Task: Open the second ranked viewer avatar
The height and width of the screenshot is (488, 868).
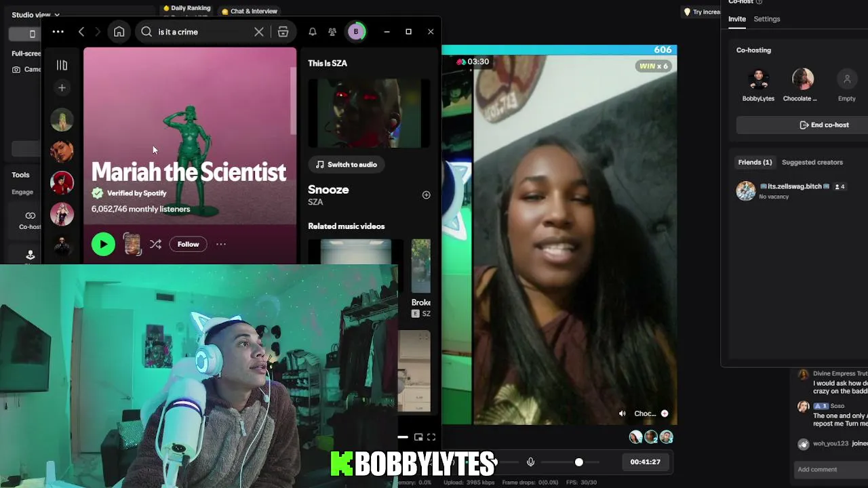Action: (x=651, y=437)
